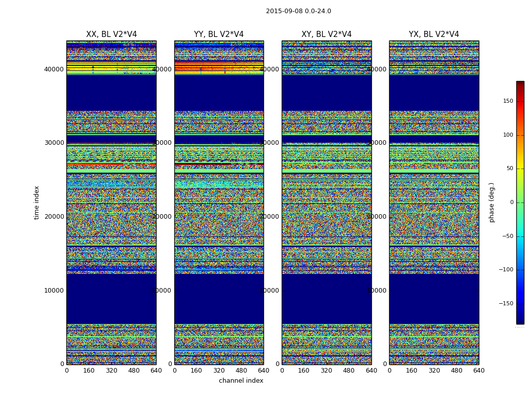Image resolution: width=532 pixels, height=405 pixels.
Task: Click the YX plot's '480' channel tick
Action: pyautogui.click(x=457, y=371)
